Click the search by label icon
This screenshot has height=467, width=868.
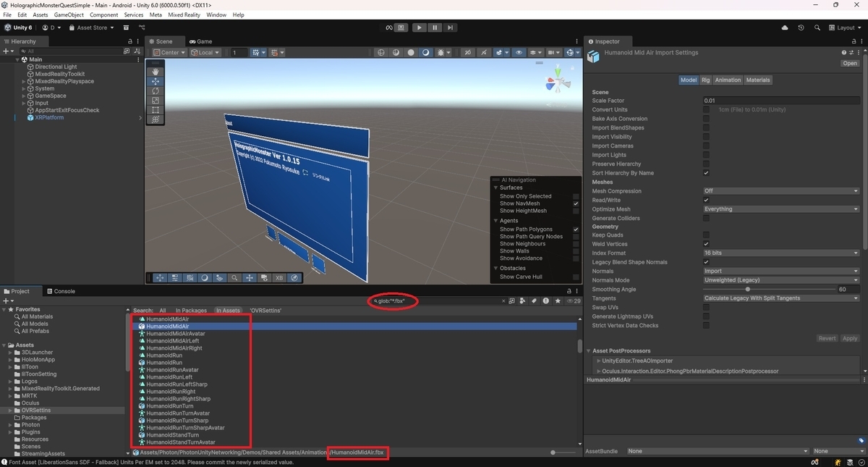click(534, 300)
